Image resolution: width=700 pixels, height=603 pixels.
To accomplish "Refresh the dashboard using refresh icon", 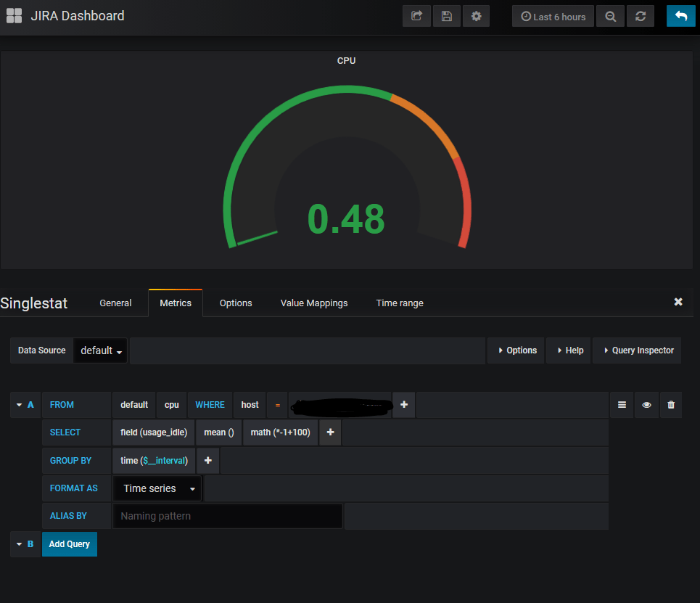I will (x=640, y=16).
